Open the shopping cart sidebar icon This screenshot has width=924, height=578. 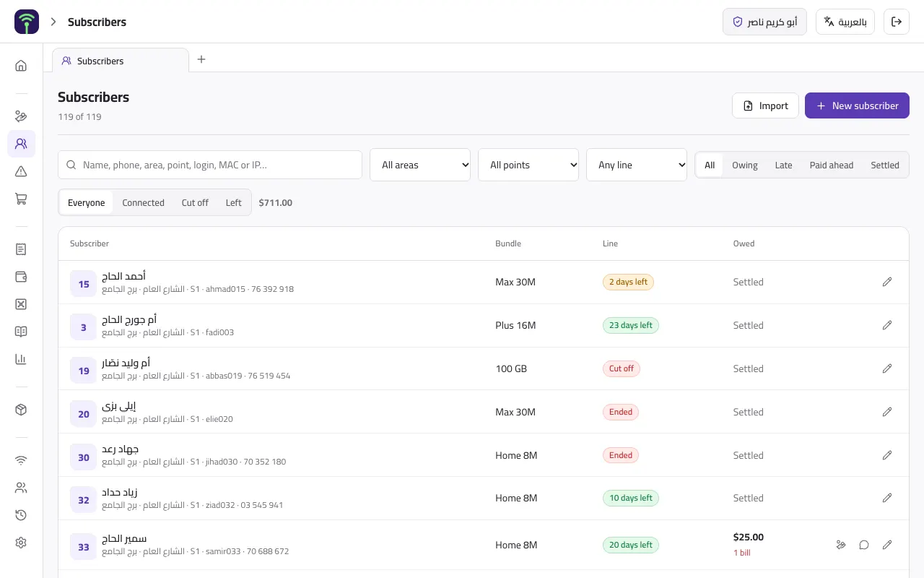[21, 199]
